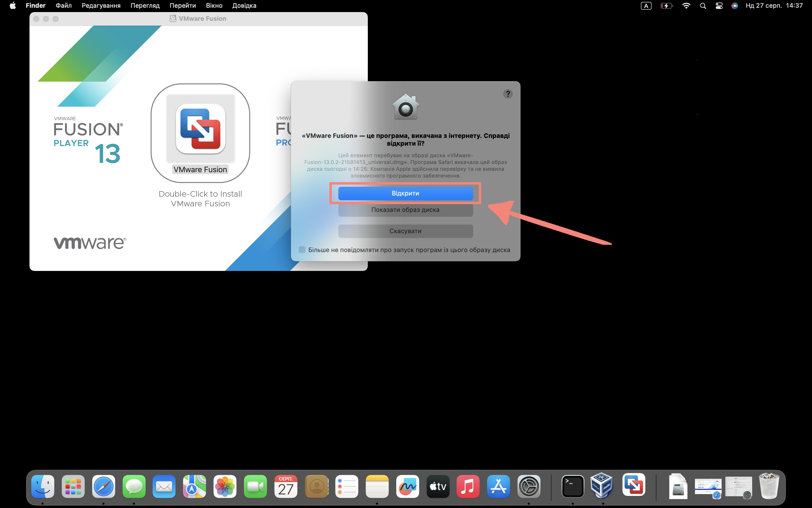
Task: Open Music from the Dock
Action: click(x=468, y=486)
